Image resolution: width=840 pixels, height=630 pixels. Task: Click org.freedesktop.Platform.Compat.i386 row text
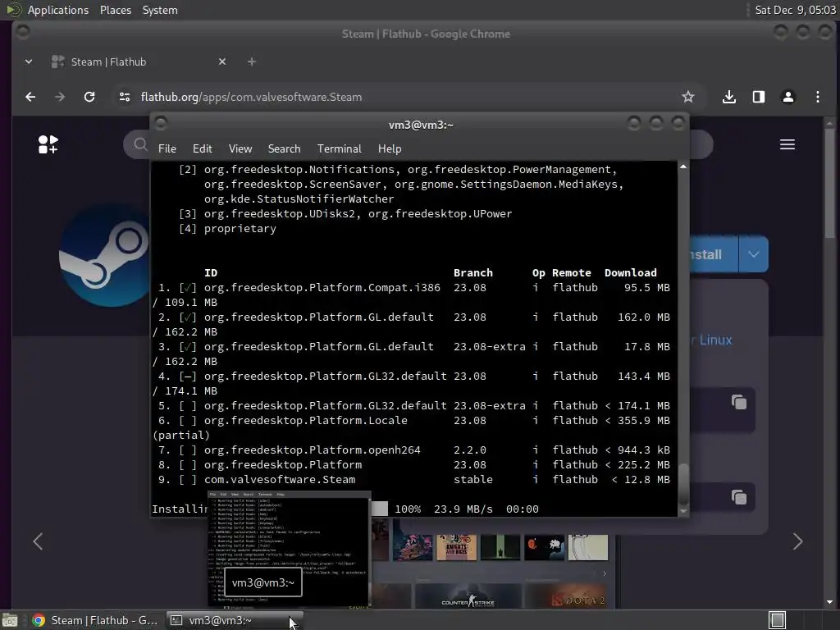pyautogui.click(x=322, y=288)
